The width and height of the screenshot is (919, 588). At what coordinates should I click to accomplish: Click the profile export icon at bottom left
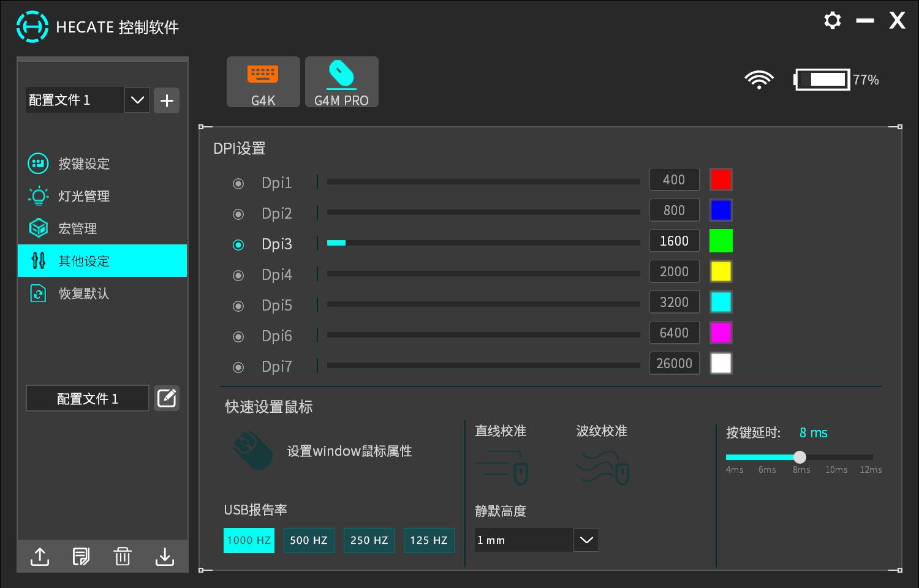[39, 557]
